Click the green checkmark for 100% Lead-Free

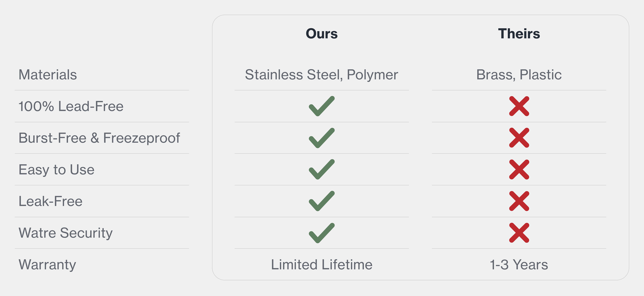coord(322,106)
